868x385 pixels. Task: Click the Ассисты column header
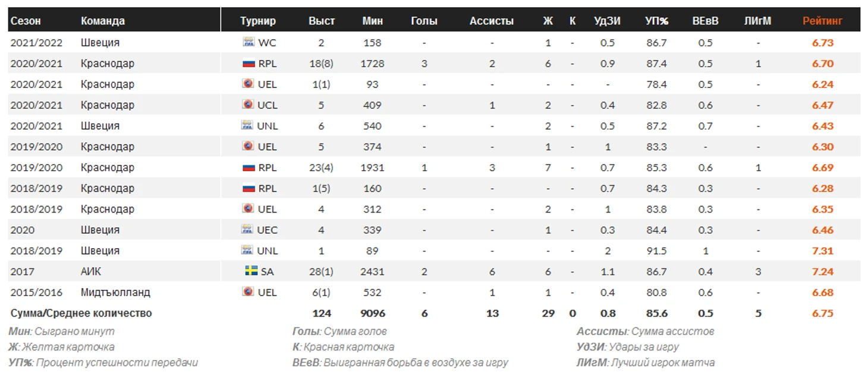click(491, 21)
